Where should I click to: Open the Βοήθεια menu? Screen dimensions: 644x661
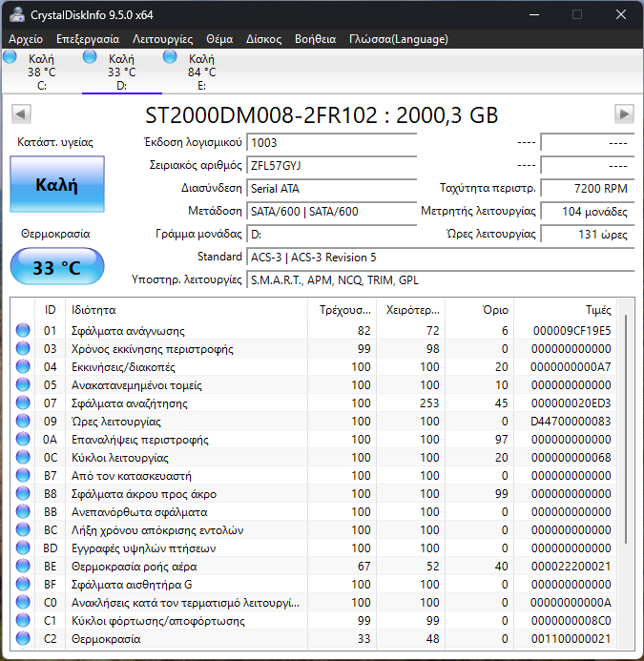tap(316, 39)
